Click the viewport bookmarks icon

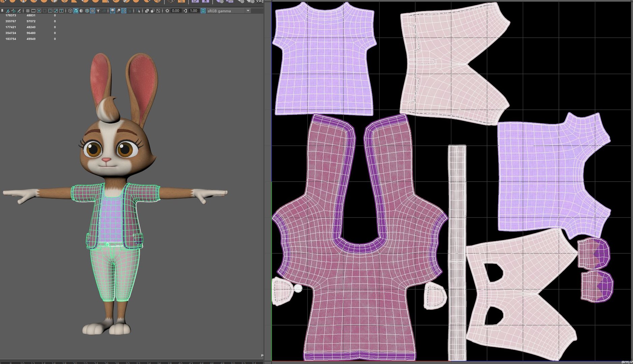pyautogui.click(x=2, y=11)
